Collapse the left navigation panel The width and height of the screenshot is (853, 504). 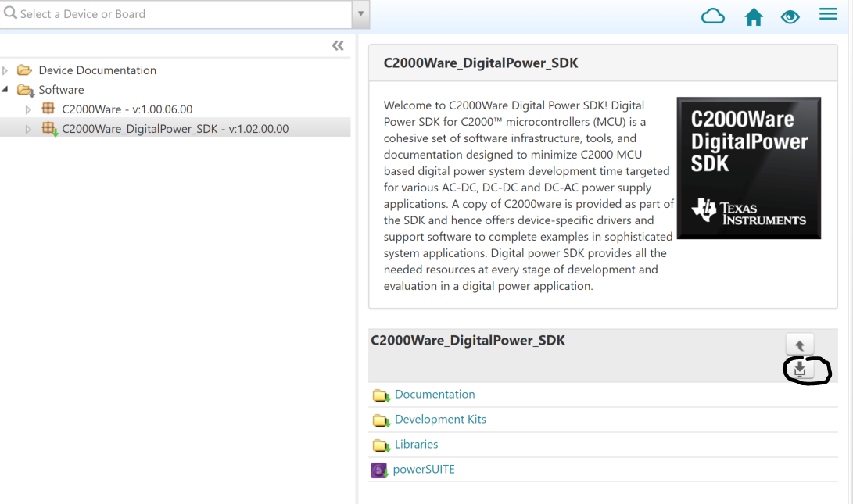click(x=338, y=45)
